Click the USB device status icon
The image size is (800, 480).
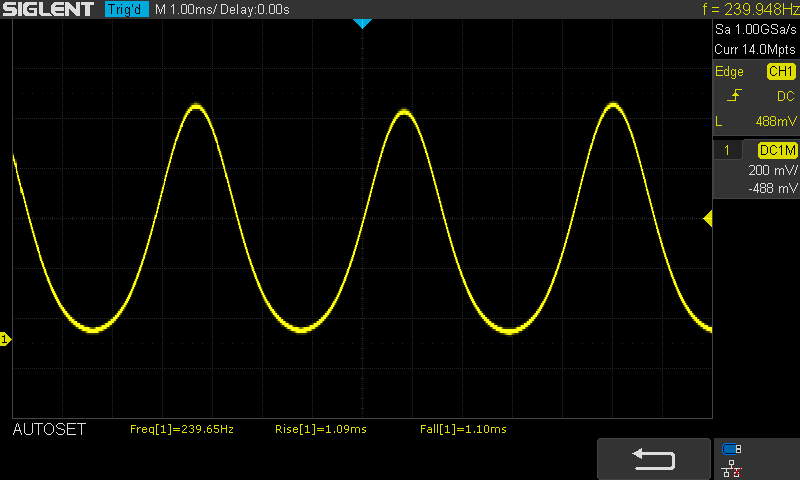coord(732,449)
